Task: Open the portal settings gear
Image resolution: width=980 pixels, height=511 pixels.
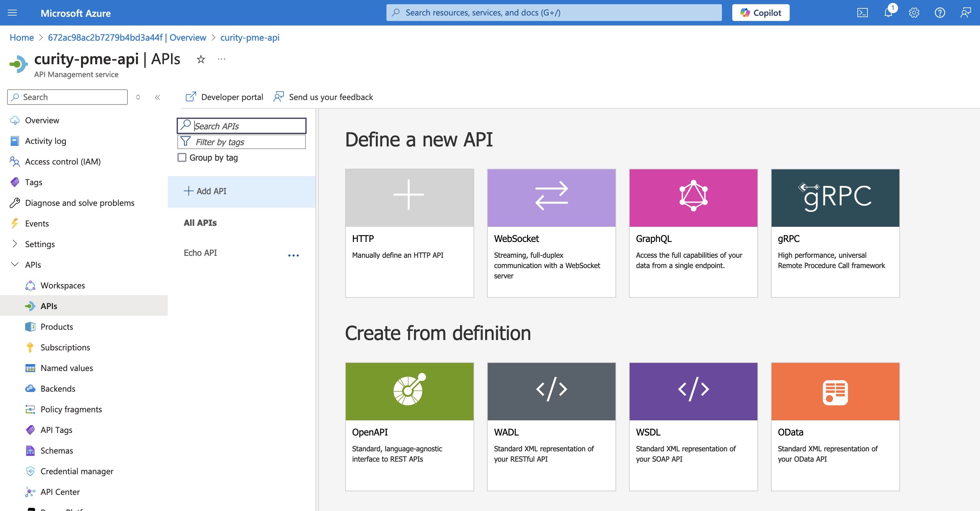Action: point(914,13)
